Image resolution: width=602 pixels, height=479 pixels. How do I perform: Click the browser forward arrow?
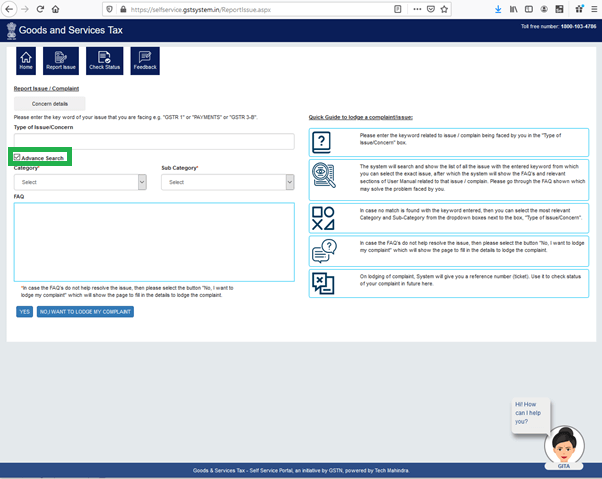pos(25,9)
